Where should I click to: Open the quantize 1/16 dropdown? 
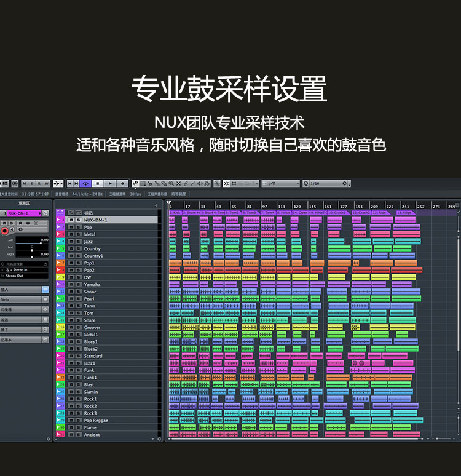326,183
